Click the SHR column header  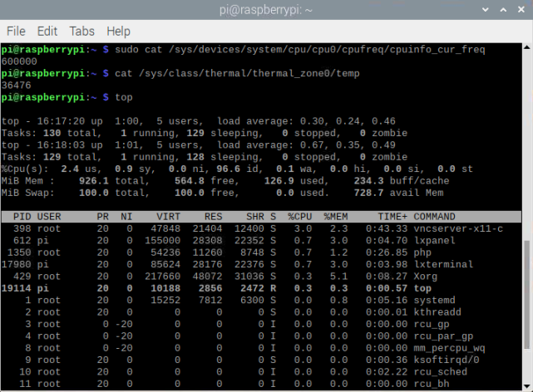(x=255, y=217)
